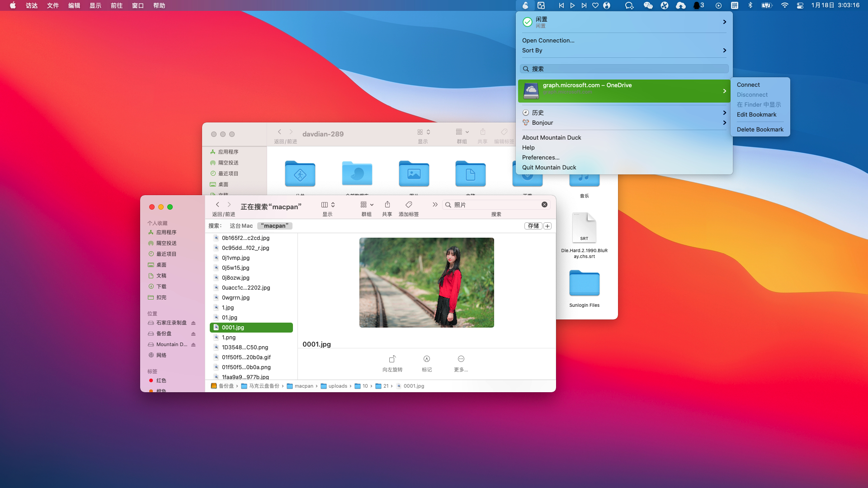Click the Add Tags icon in toolbar

(x=408, y=205)
